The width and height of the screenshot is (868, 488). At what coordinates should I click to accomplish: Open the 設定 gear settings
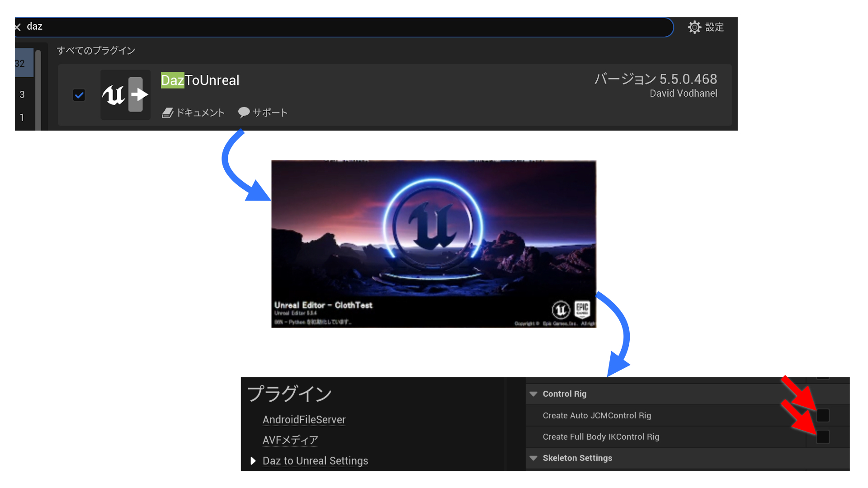[x=706, y=27]
